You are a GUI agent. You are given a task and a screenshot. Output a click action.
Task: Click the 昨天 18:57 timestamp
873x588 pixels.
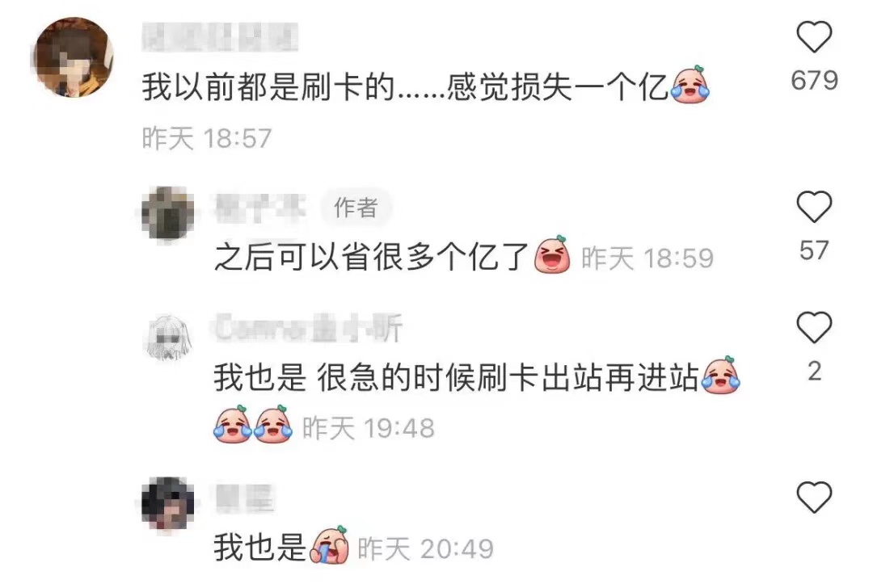[207, 138]
